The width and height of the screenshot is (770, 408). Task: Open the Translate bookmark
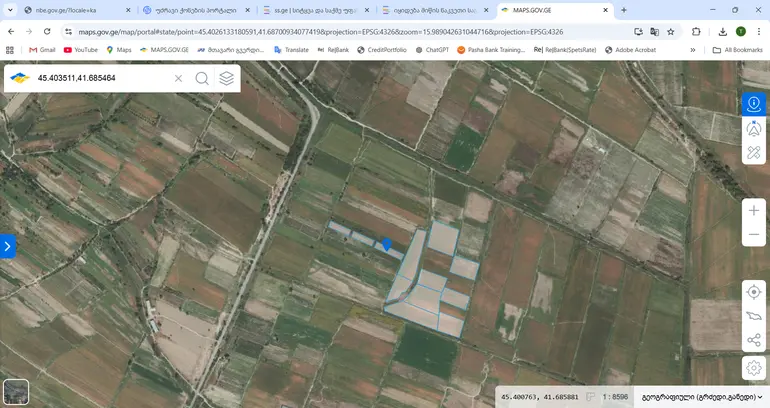coord(291,50)
